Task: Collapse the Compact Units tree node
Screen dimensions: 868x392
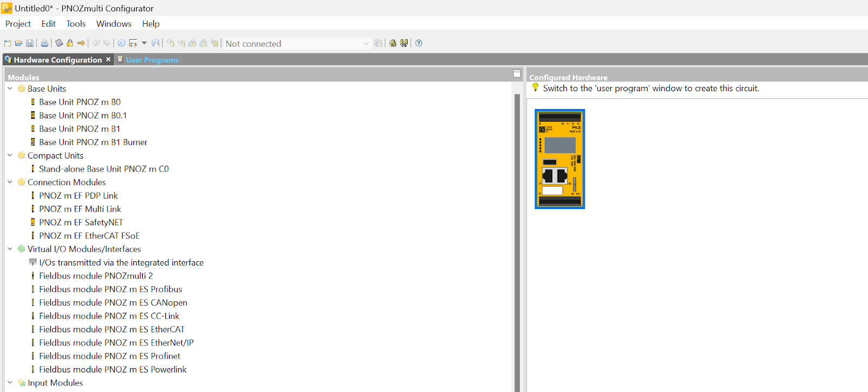Action: tap(10, 155)
